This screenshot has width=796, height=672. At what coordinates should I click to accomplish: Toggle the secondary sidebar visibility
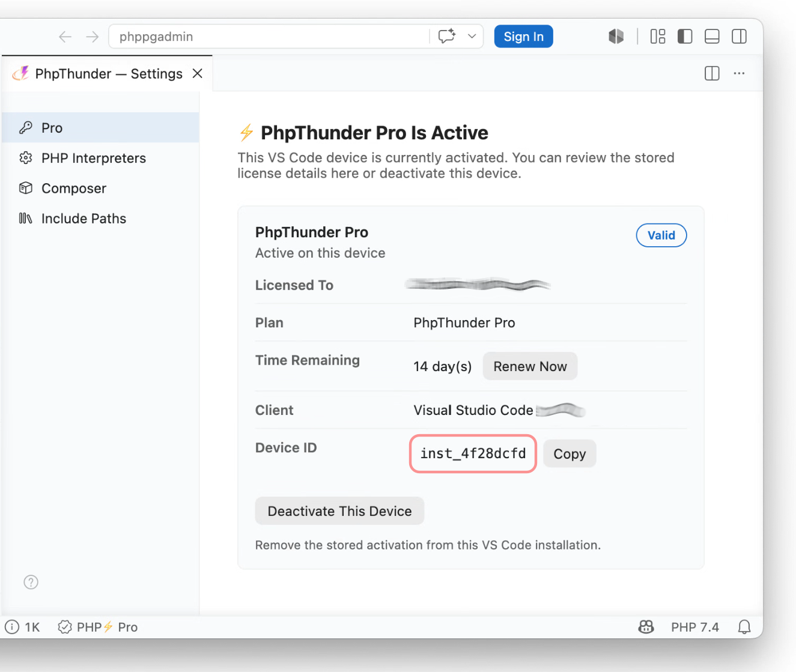739,37
